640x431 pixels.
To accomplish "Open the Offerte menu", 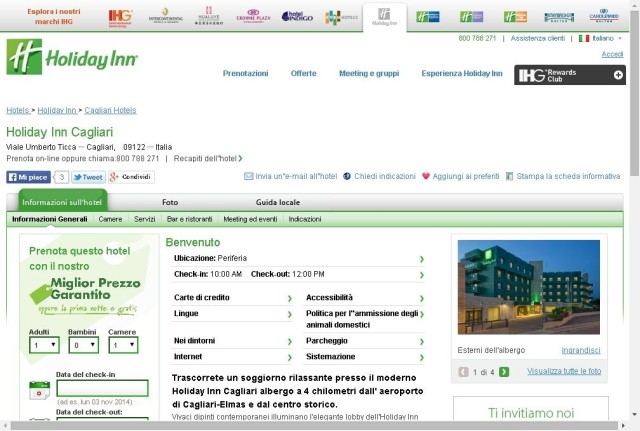I will pyautogui.click(x=303, y=73).
